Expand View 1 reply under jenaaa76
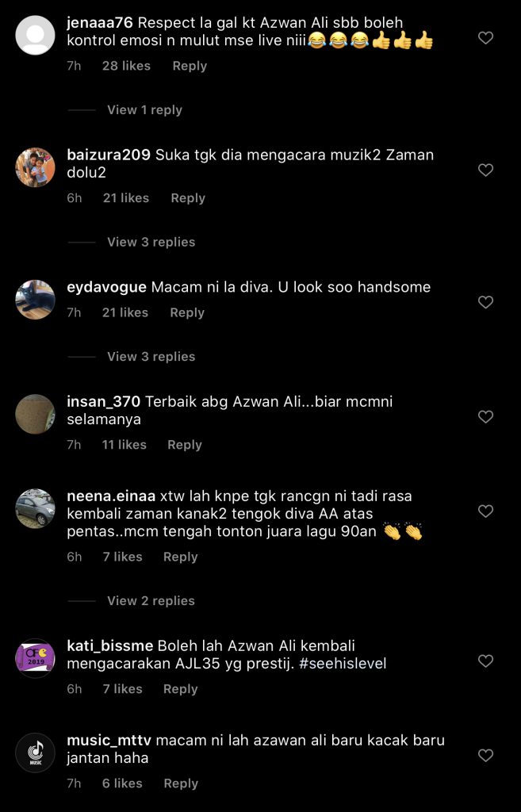 click(144, 109)
